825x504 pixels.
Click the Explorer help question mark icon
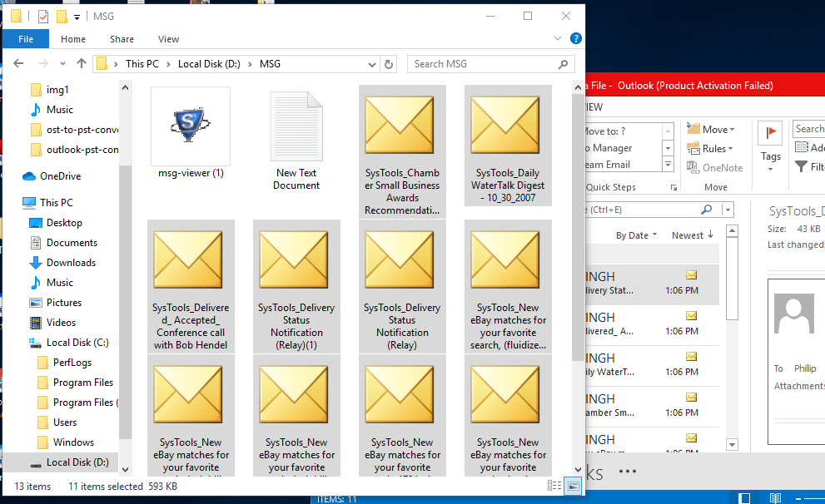(575, 38)
